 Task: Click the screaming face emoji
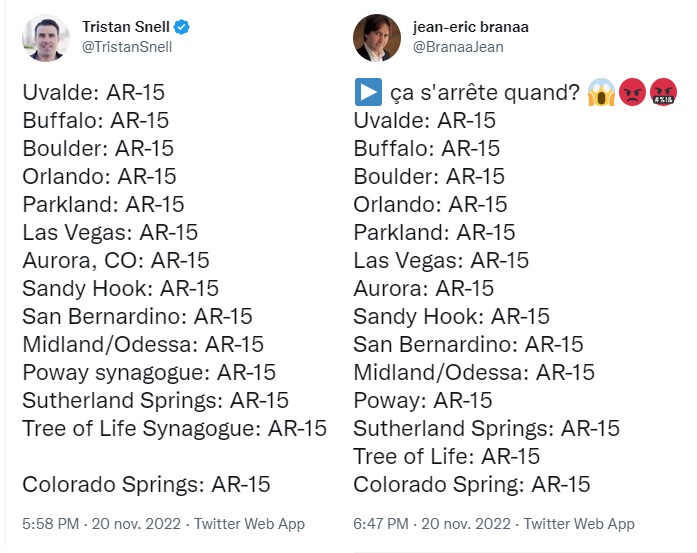coord(602,94)
